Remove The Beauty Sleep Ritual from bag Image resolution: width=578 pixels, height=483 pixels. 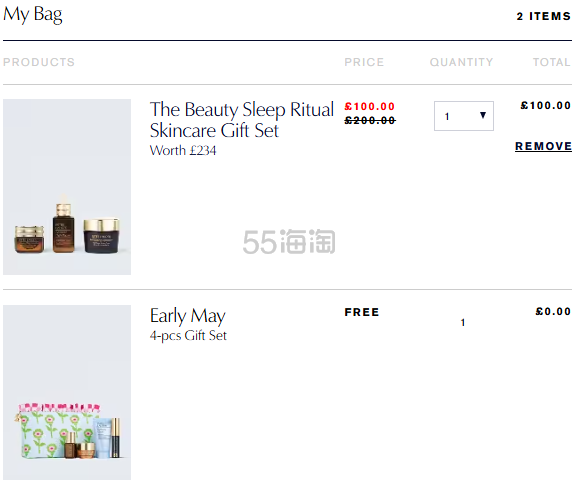[543, 146]
